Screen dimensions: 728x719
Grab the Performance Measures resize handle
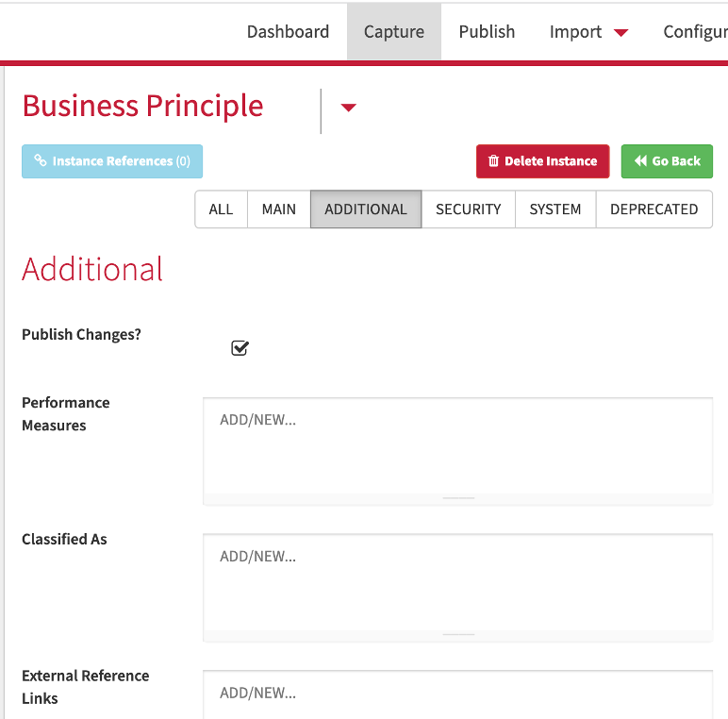458,498
